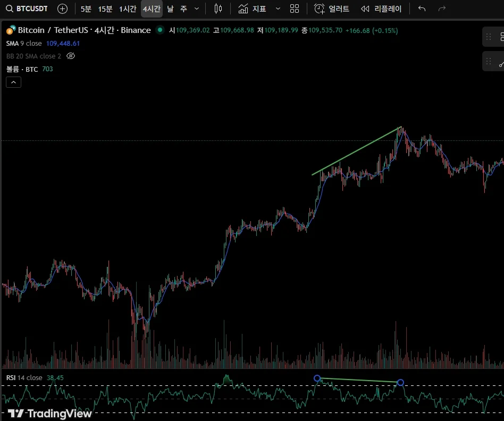Grab lower floating toolbar drag handle

489,61
